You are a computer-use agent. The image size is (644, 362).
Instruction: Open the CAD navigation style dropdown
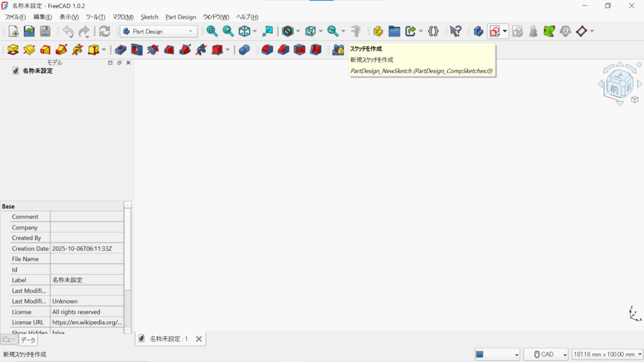coord(546,354)
